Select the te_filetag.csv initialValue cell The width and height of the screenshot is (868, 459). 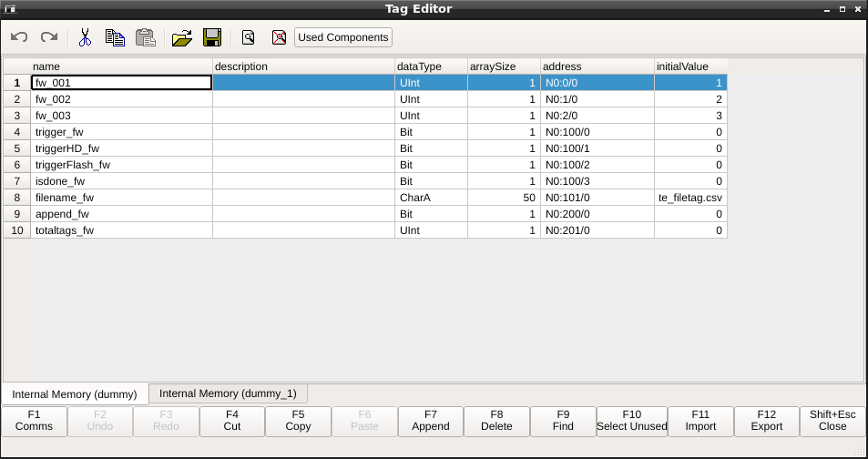coord(690,198)
